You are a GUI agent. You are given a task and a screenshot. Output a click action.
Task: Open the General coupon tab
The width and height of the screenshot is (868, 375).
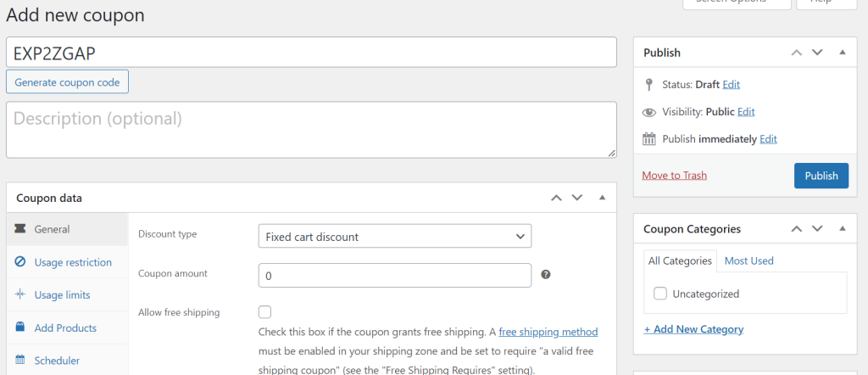pyautogui.click(x=67, y=229)
